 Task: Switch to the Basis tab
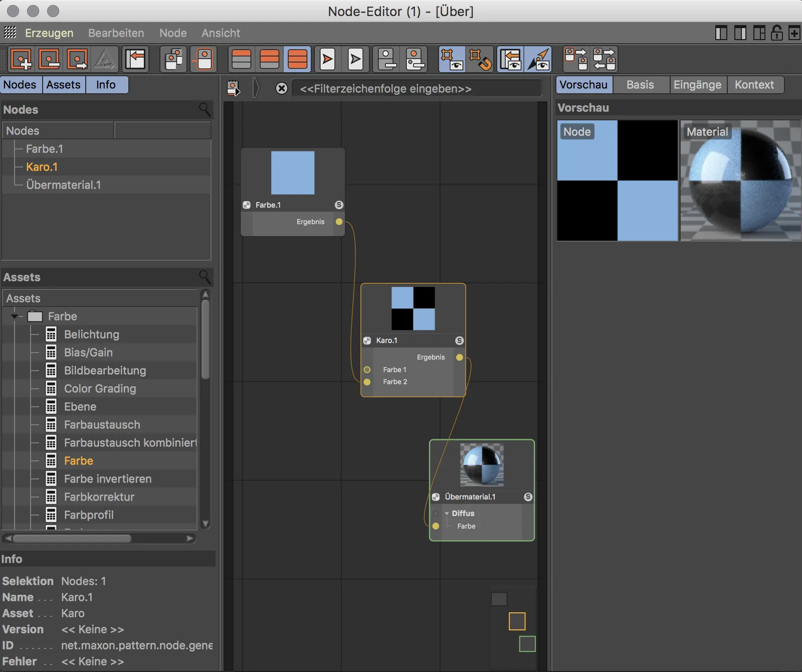(640, 85)
